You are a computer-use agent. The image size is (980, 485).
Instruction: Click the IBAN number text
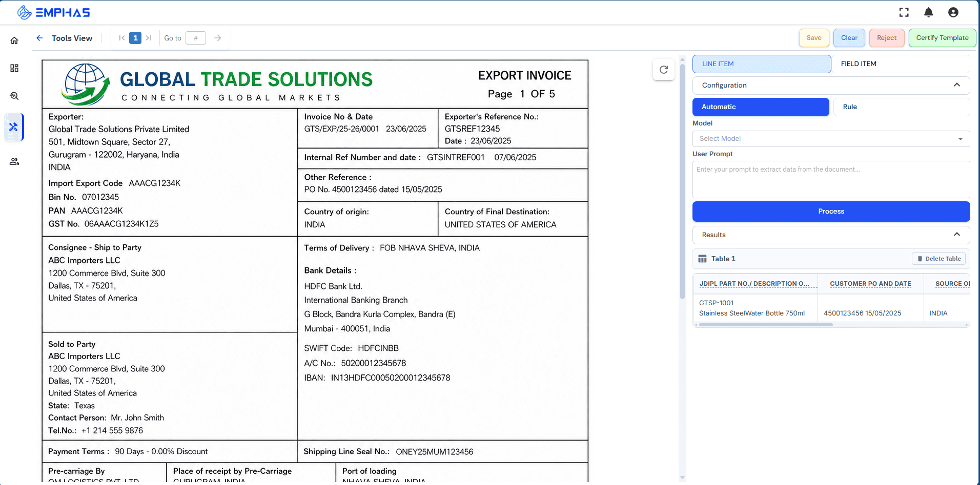391,378
